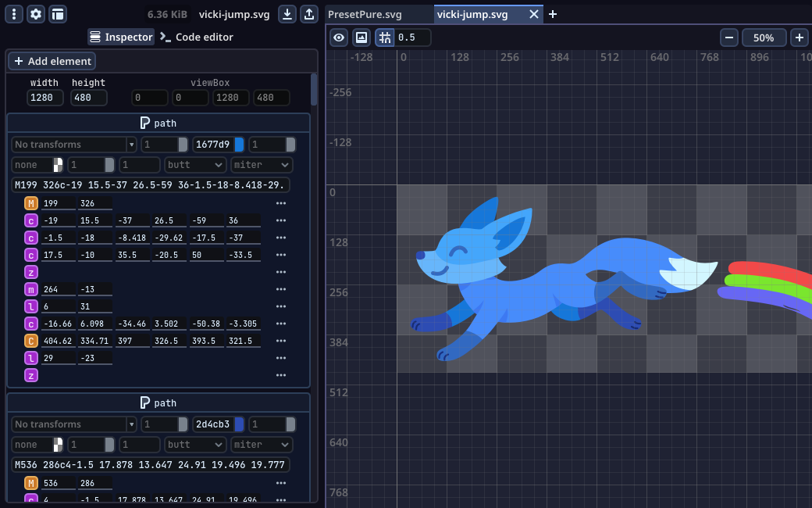Click the first path element header
This screenshot has height=508, width=812.
tap(158, 123)
